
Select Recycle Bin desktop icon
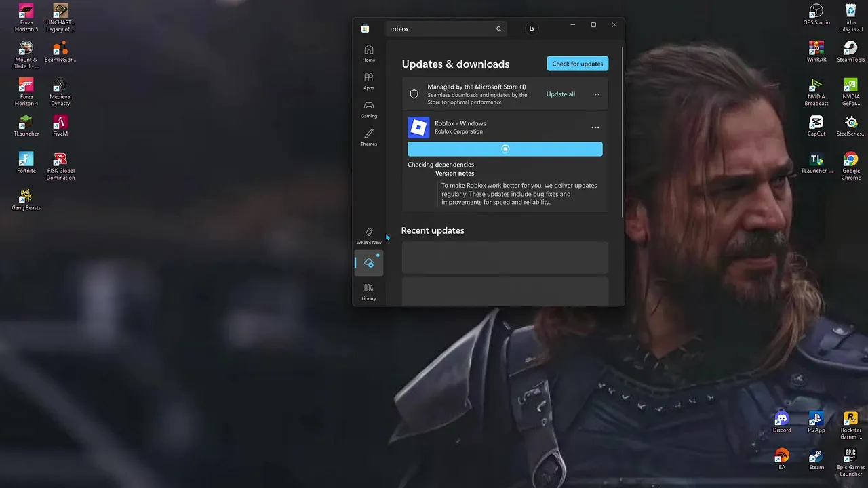coord(851,18)
